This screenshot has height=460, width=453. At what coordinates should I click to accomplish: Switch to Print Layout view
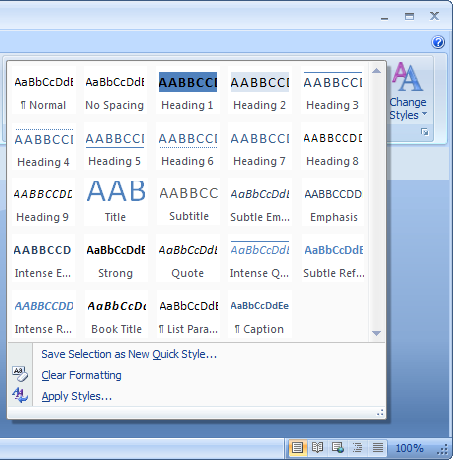tap(297, 448)
